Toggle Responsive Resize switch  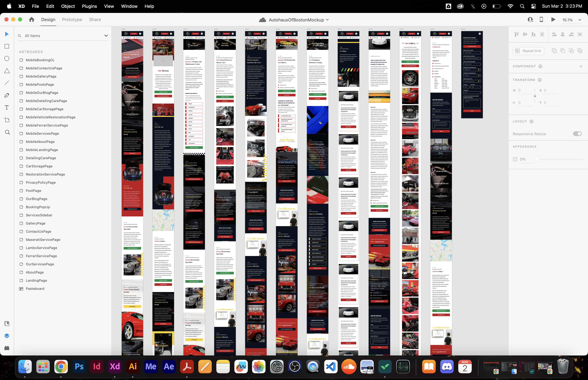(577, 134)
